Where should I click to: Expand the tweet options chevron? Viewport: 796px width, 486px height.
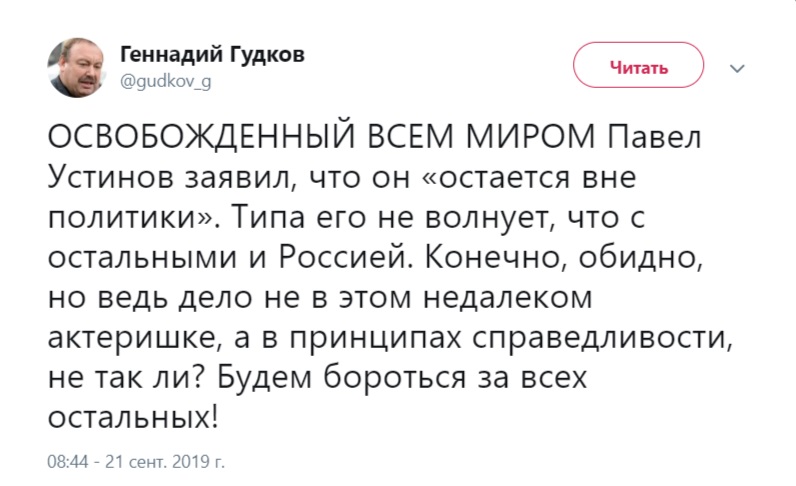coord(739,69)
